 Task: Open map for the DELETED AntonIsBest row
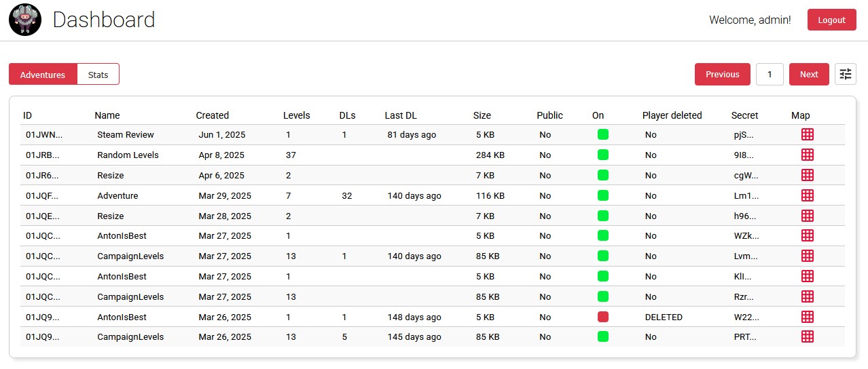point(808,317)
